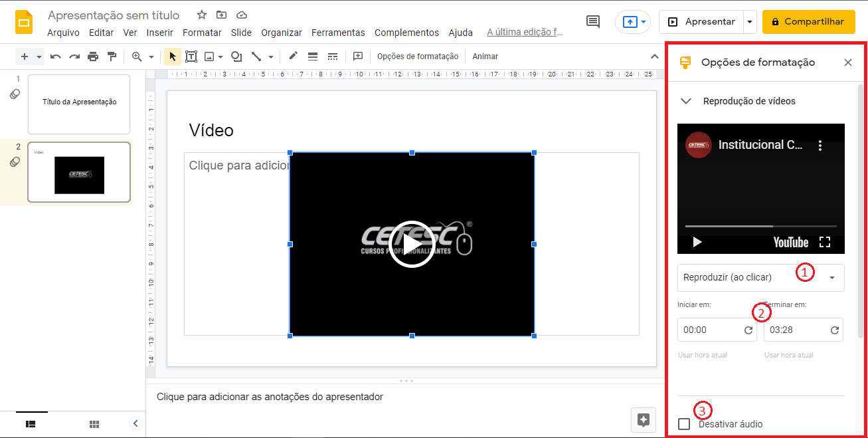
Task: Redo the last action
Action: pos(74,56)
